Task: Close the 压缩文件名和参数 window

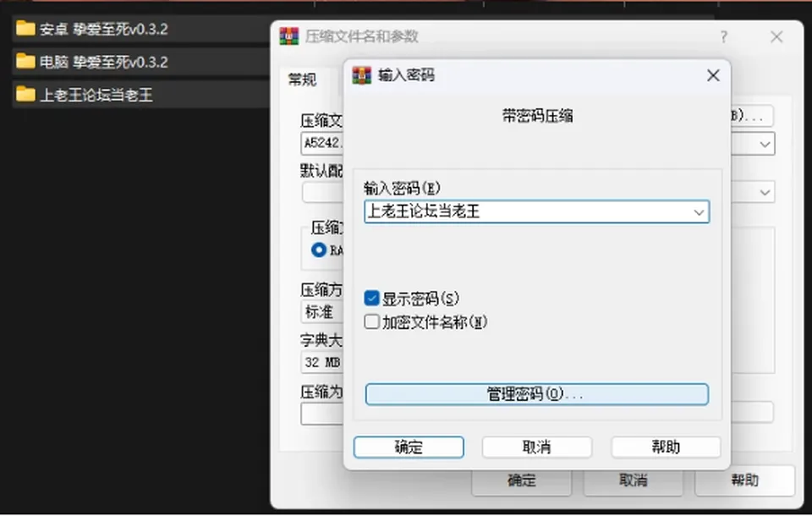Action: [x=776, y=36]
